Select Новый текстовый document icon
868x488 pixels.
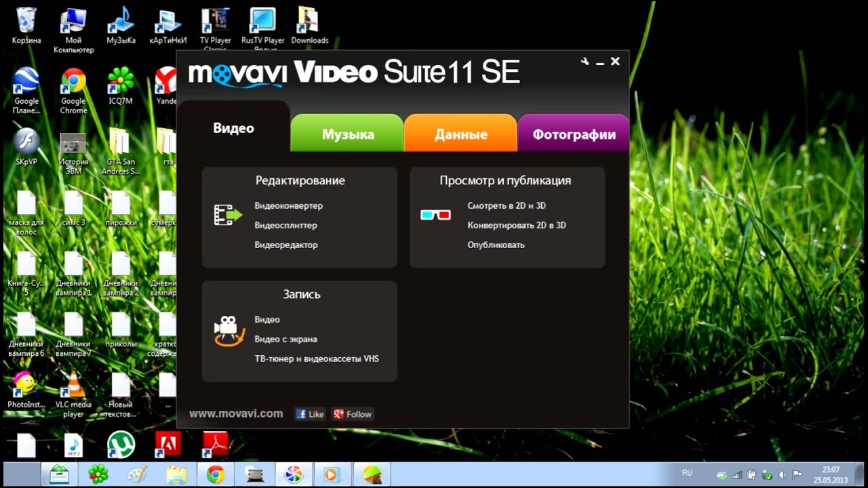(121, 394)
